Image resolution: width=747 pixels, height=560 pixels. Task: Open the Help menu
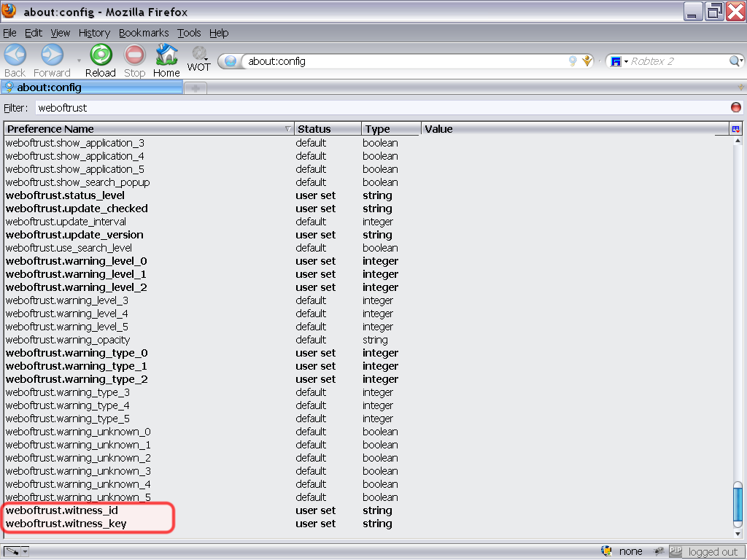[219, 33]
